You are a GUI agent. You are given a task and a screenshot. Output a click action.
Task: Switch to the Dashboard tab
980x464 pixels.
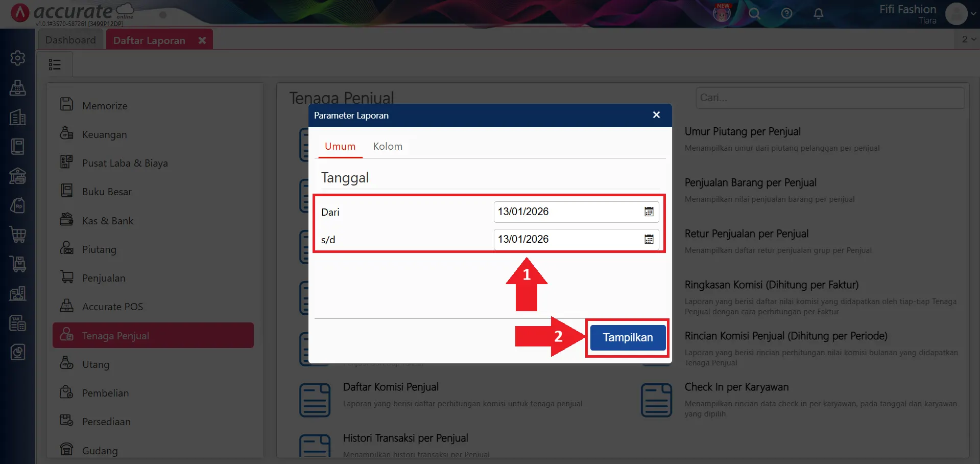click(x=70, y=40)
